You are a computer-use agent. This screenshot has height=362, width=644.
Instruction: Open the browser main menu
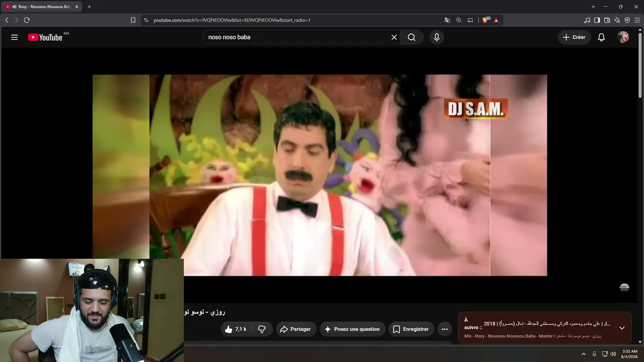pos(637,20)
